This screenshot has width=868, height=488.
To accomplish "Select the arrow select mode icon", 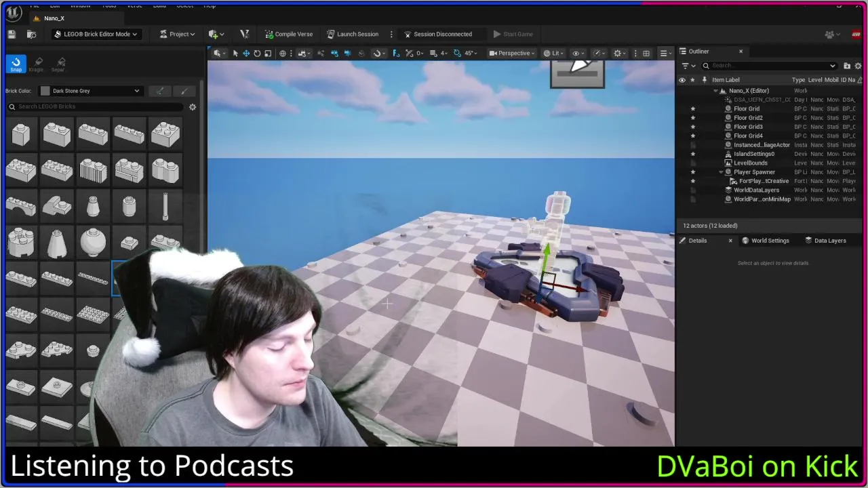I will (x=235, y=53).
